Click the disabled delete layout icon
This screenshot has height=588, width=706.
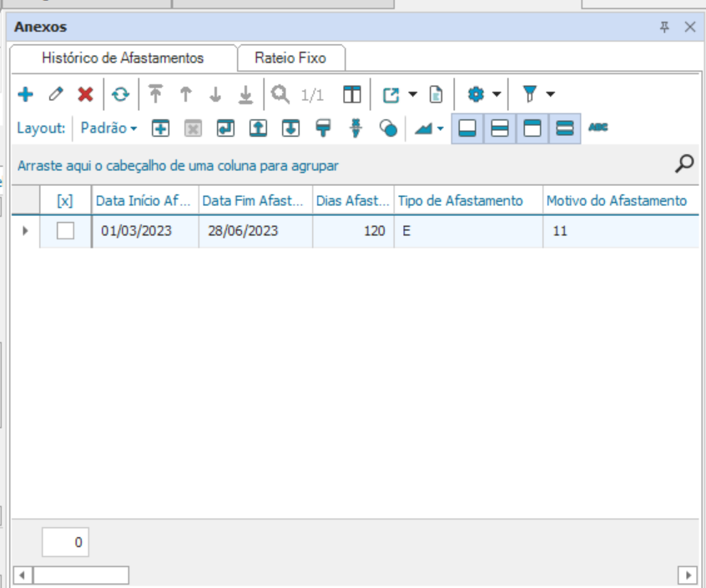[x=193, y=128]
